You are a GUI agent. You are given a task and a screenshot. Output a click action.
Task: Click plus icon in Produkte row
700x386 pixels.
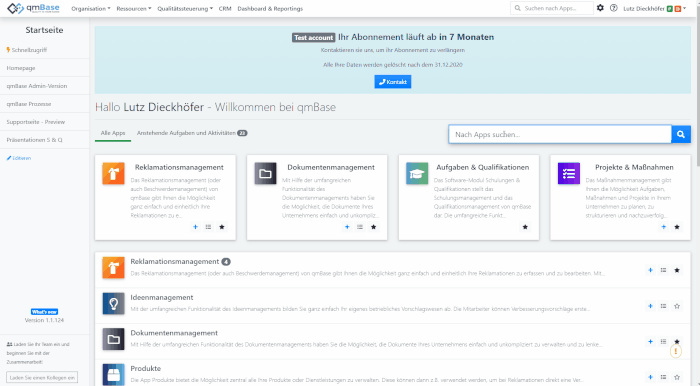pyautogui.click(x=650, y=377)
